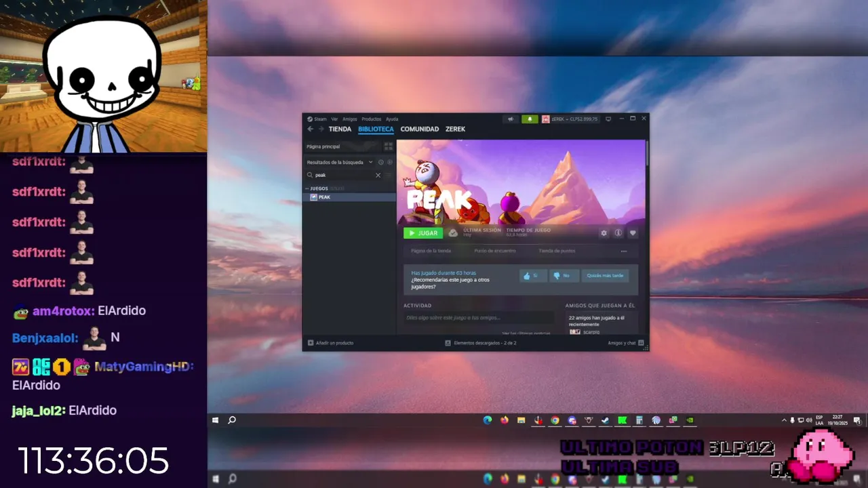Open File Explorer from taskbar

[x=521, y=420]
